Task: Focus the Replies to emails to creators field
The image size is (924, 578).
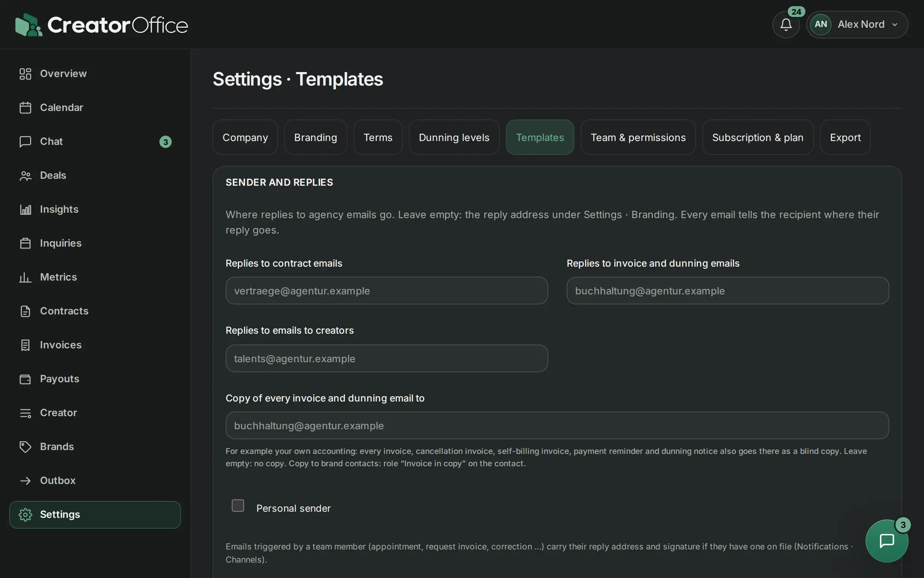Action: click(387, 358)
